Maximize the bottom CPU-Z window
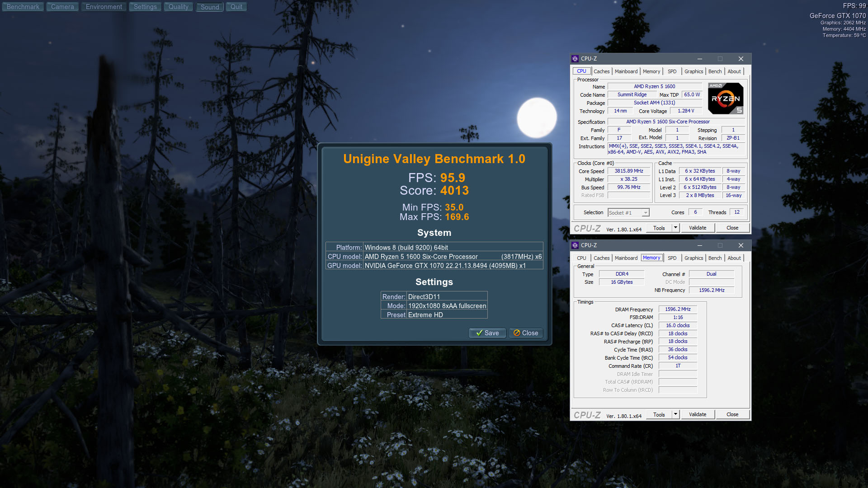This screenshot has width=868, height=488. [720, 245]
